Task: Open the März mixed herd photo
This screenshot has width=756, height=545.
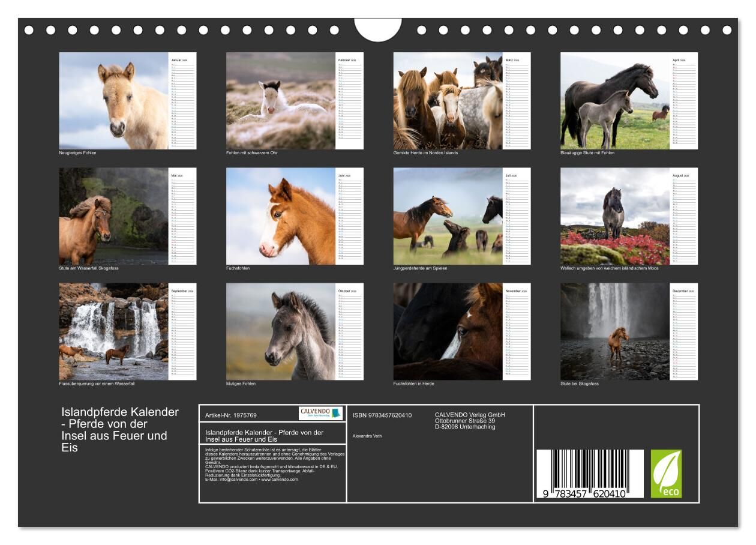Action: pos(448,101)
